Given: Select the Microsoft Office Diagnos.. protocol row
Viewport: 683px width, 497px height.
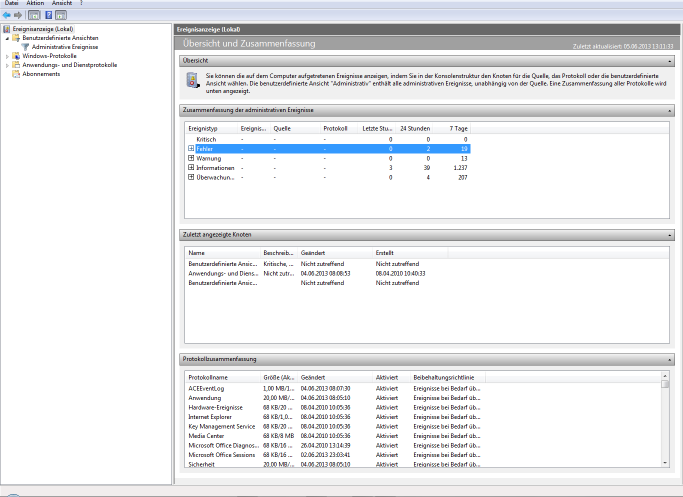Looking at the screenshot, I should [335, 446].
